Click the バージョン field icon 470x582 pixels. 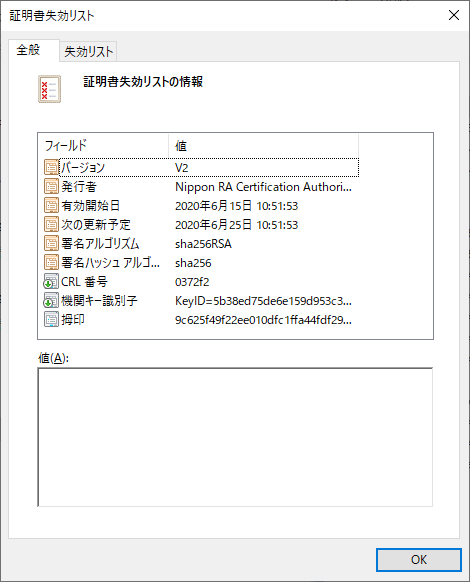click(x=51, y=167)
